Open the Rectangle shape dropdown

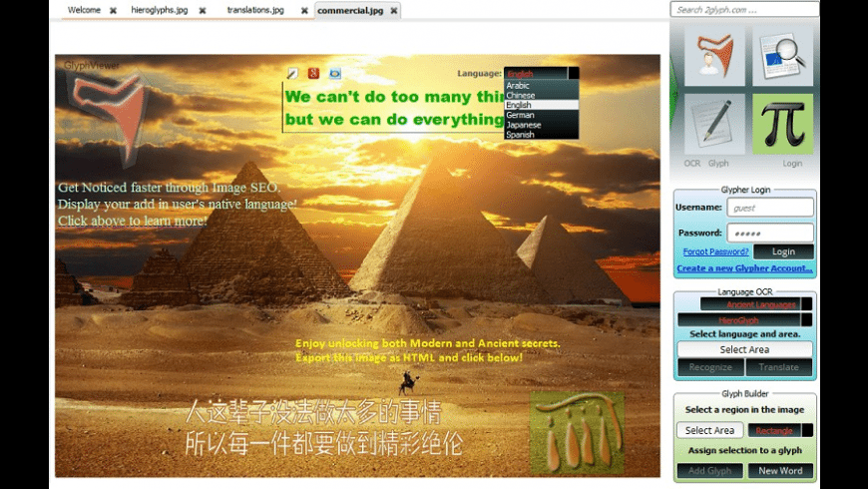(x=780, y=430)
